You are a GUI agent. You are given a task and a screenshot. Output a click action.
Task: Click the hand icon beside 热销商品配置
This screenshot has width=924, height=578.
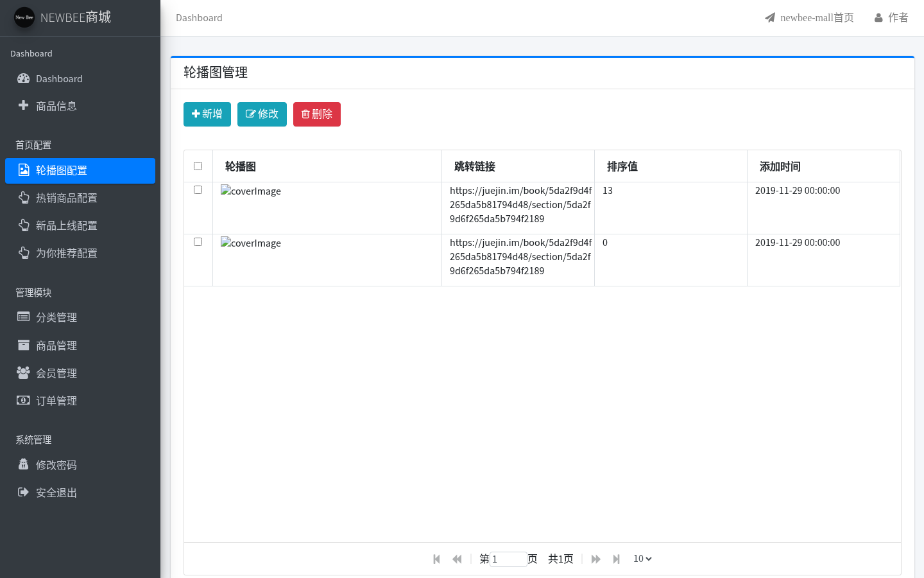(24, 198)
